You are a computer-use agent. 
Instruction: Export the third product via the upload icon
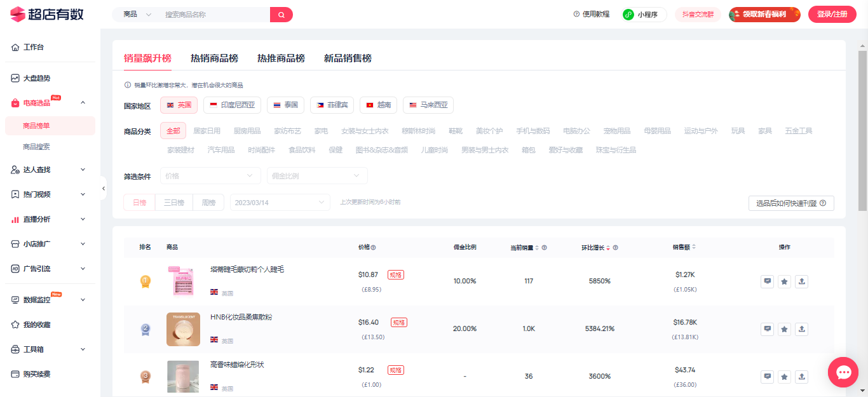tap(801, 376)
